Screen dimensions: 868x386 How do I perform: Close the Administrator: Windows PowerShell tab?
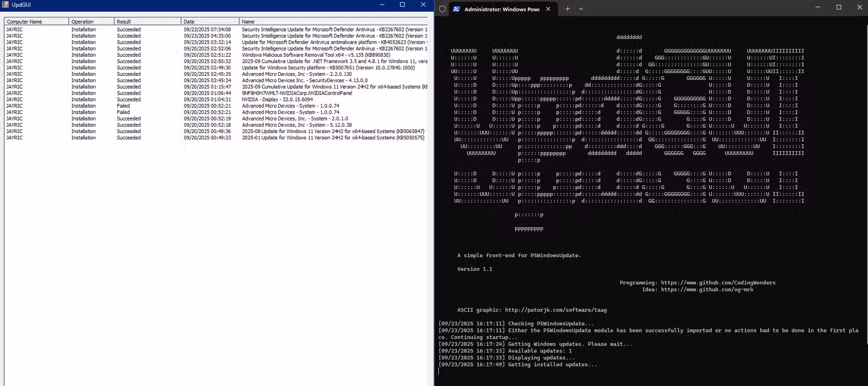pyautogui.click(x=548, y=9)
